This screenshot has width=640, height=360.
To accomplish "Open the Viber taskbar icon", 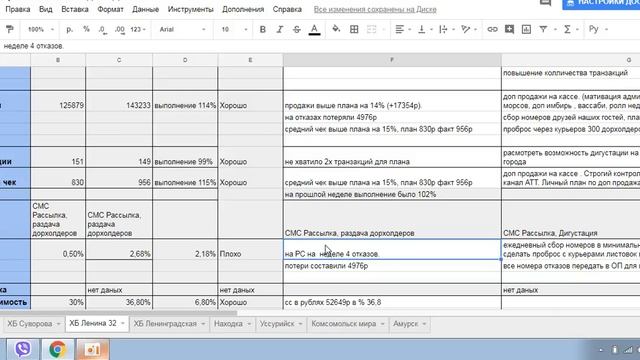I will [23, 349].
